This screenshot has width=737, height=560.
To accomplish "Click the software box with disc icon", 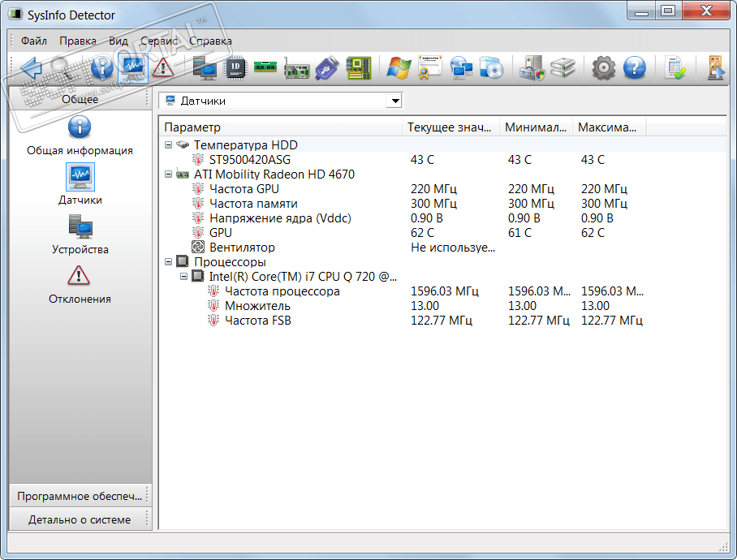I will (x=492, y=69).
